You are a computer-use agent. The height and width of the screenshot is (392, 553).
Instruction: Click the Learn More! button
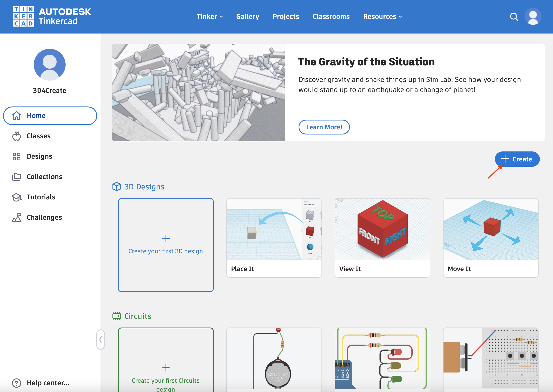coord(324,127)
